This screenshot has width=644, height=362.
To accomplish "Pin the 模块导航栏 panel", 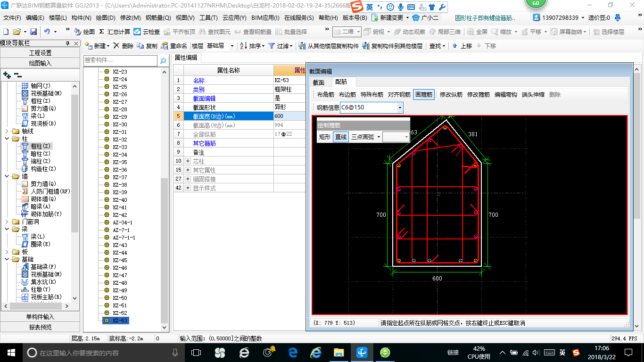I will (x=67, y=43).
